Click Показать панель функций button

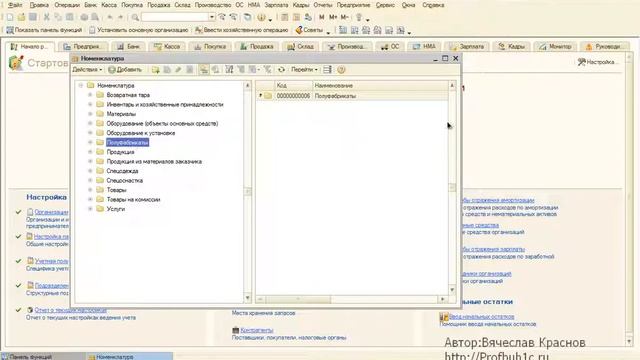pos(44,30)
